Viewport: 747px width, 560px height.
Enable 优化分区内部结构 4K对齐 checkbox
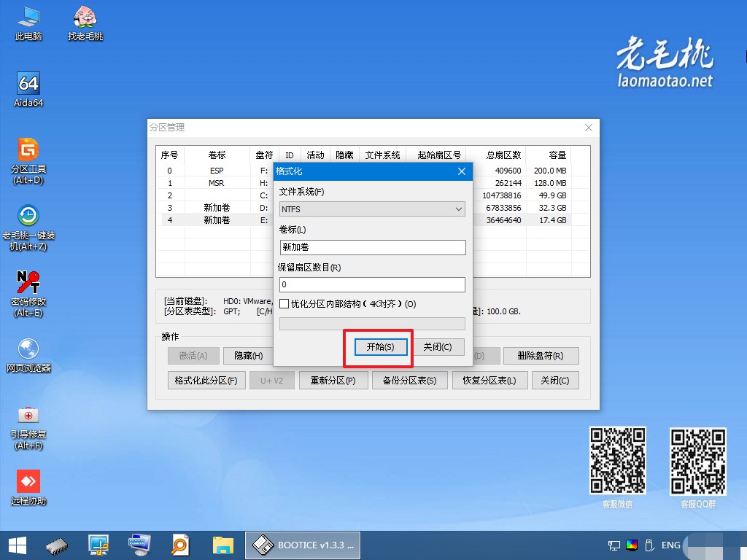(x=285, y=304)
